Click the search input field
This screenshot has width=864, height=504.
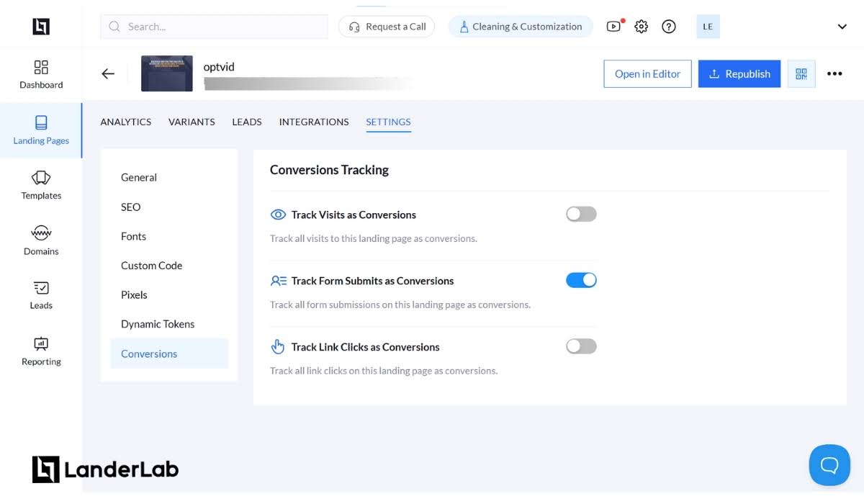click(x=214, y=27)
